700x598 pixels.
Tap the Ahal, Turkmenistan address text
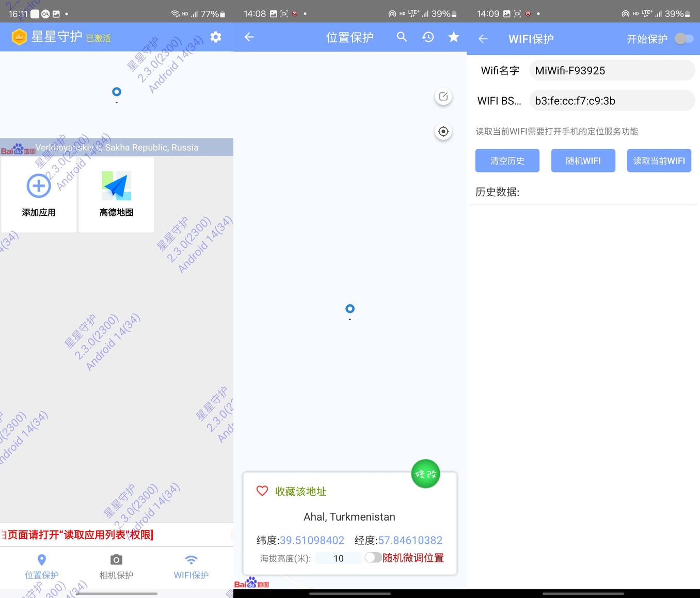click(349, 517)
